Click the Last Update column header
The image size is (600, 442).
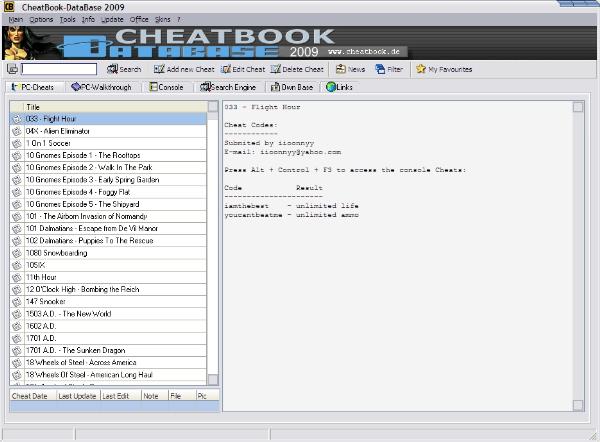coord(78,396)
